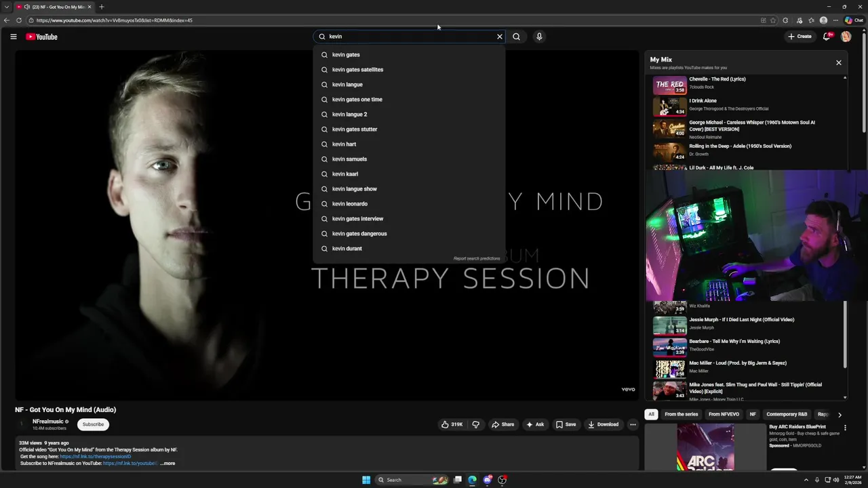Focus the YouTube search field

pyautogui.click(x=410, y=37)
